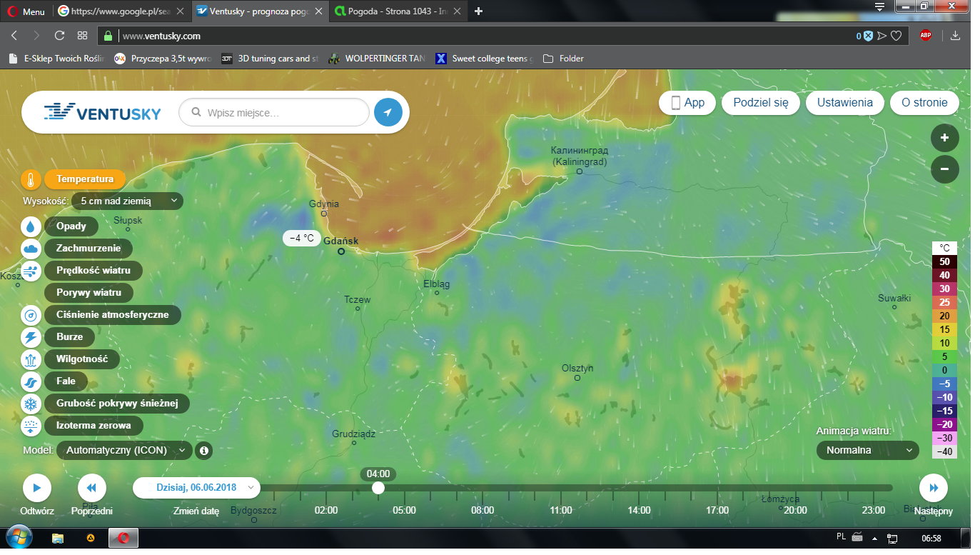980x555 pixels.
Task: Click the thermometer Temperatura icon
Action: point(31,179)
